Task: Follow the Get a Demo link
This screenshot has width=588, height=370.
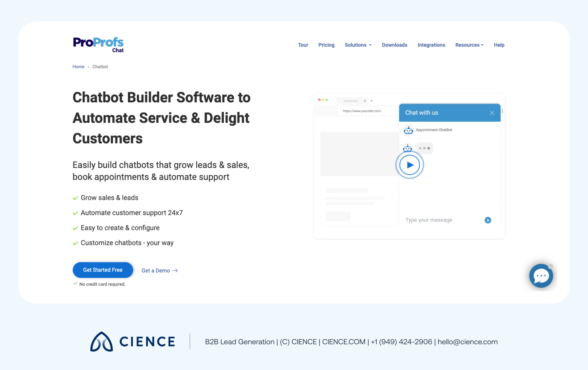Action: click(x=159, y=270)
